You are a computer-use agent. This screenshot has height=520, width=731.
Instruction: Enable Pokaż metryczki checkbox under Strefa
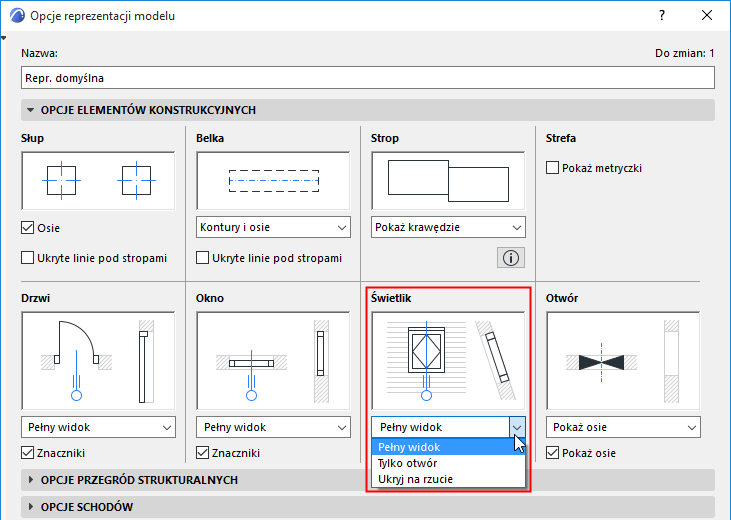click(x=553, y=168)
